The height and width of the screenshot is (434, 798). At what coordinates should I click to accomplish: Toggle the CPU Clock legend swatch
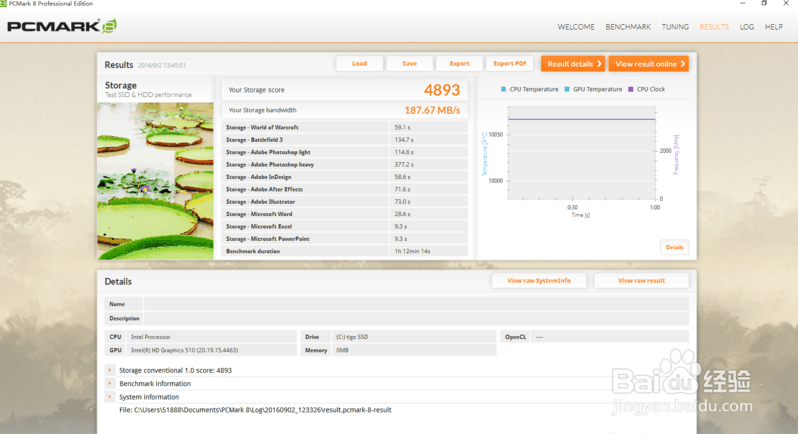[x=631, y=89]
